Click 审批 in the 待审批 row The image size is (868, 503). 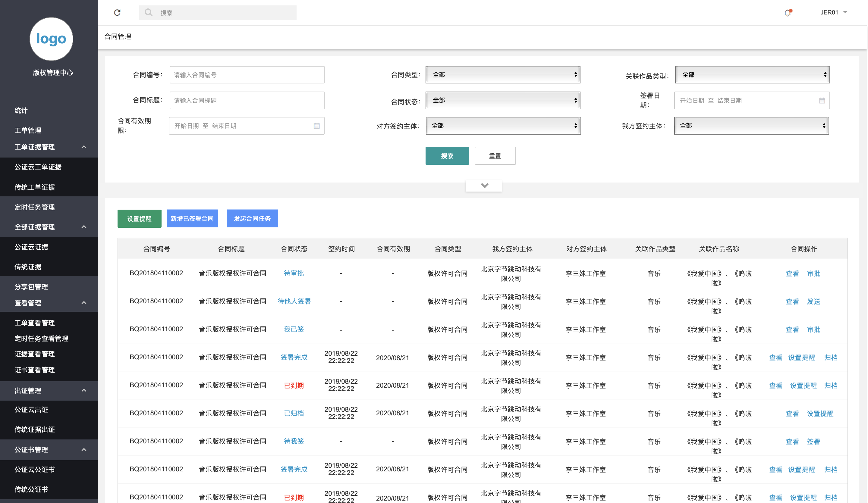click(813, 273)
